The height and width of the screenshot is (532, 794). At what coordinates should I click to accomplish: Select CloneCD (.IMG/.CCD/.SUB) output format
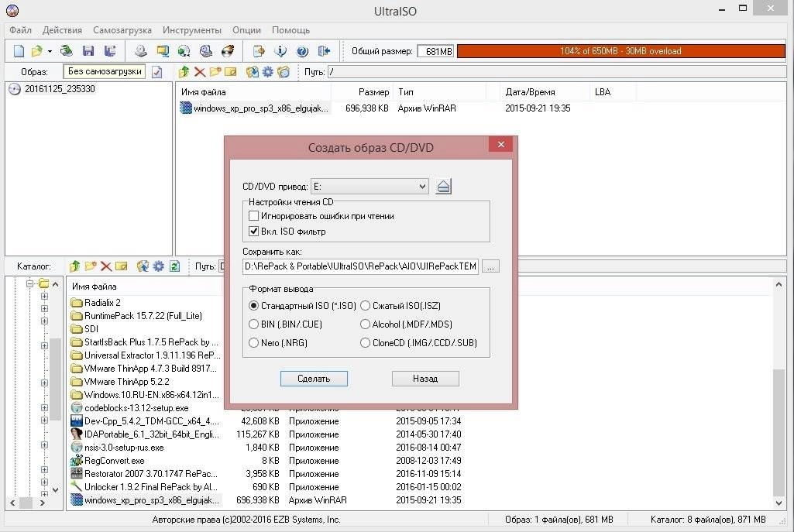coord(365,343)
